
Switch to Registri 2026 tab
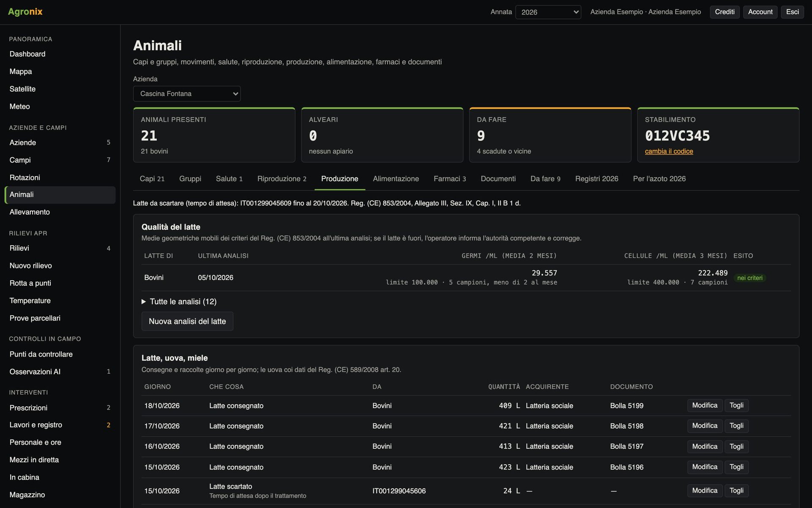coord(596,179)
